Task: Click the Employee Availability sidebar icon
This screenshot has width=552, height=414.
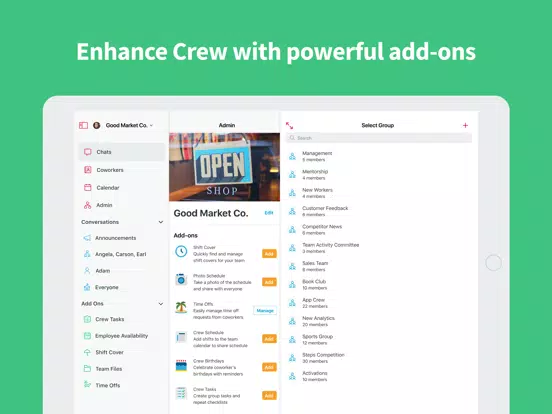Action: tap(87, 336)
